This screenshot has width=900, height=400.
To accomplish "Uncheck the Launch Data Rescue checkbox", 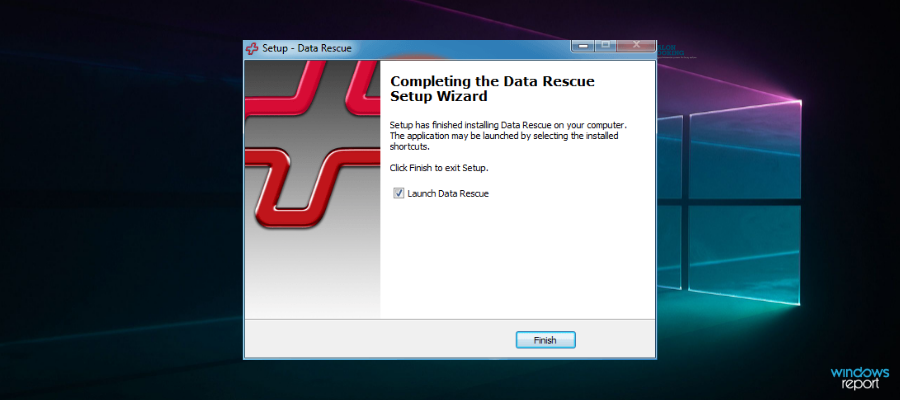I will click(x=398, y=193).
